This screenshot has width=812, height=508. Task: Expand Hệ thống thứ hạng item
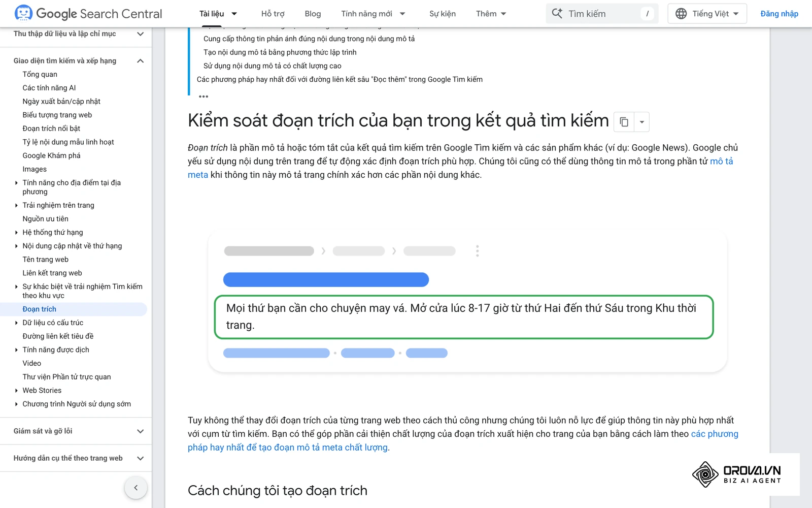pos(16,232)
